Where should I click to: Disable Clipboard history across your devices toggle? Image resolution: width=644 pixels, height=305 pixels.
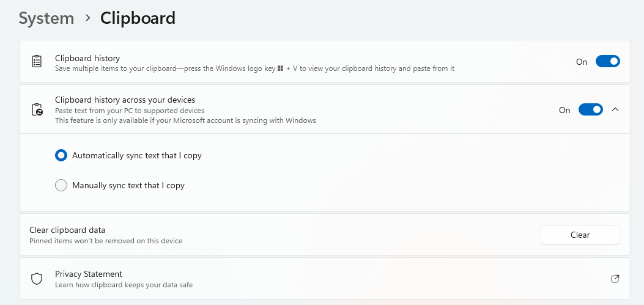(x=590, y=110)
